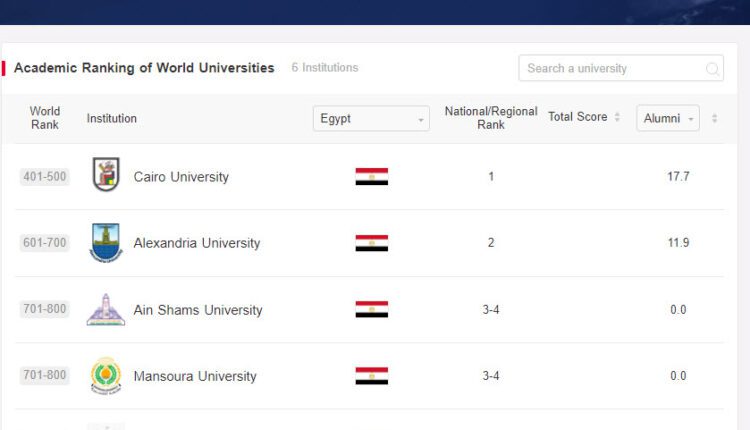Click the 601-700 world rank badge

pos(44,243)
